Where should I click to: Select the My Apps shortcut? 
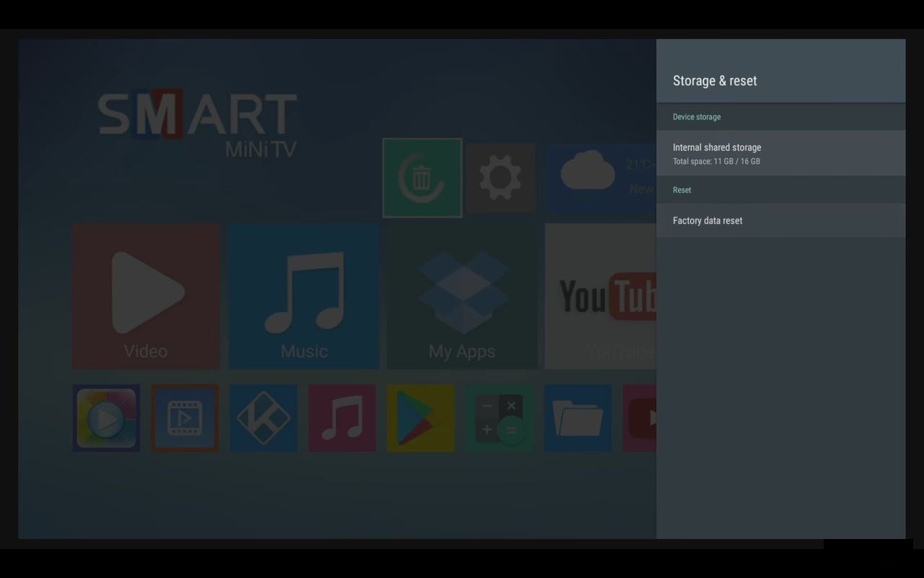pos(461,296)
